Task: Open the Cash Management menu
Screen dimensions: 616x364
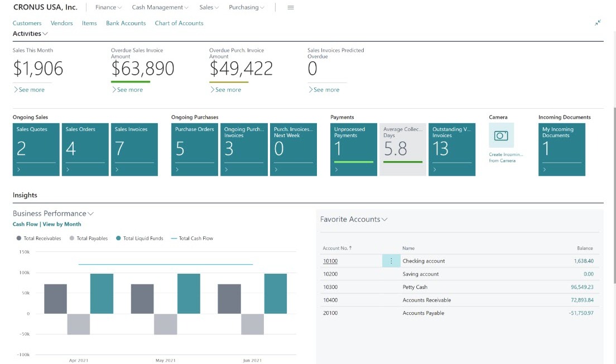Action: click(160, 8)
